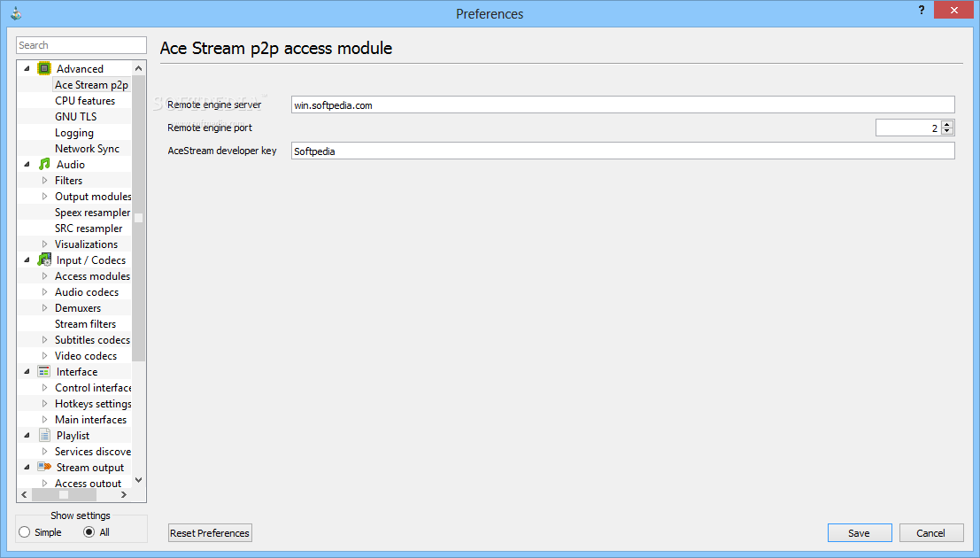Click the Remote engine server field
This screenshot has width=980, height=558.
point(622,105)
